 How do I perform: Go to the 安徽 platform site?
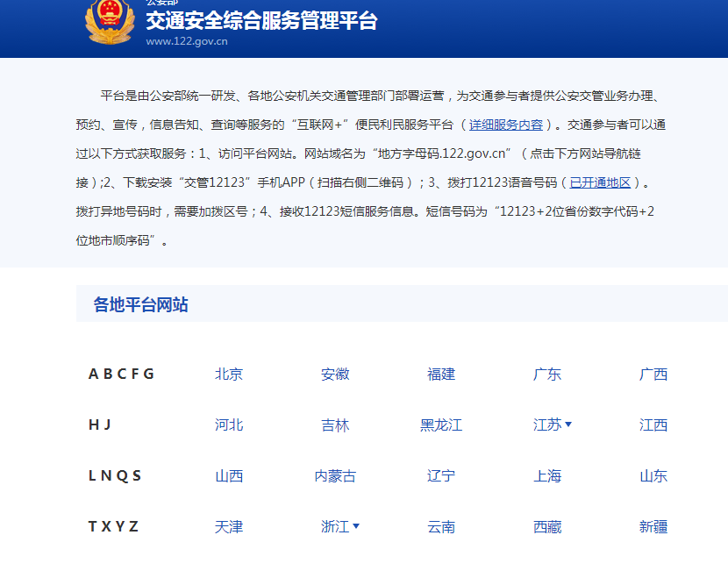click(335, 374)
